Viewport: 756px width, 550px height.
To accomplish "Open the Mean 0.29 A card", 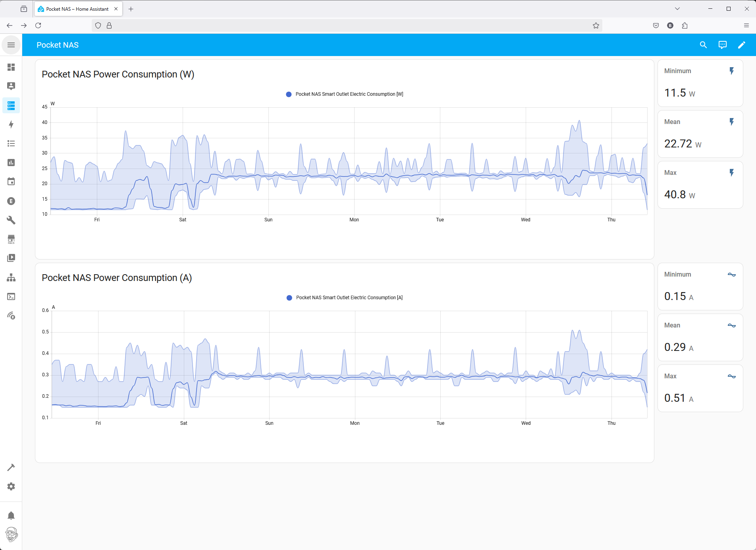I will (700, 337).
